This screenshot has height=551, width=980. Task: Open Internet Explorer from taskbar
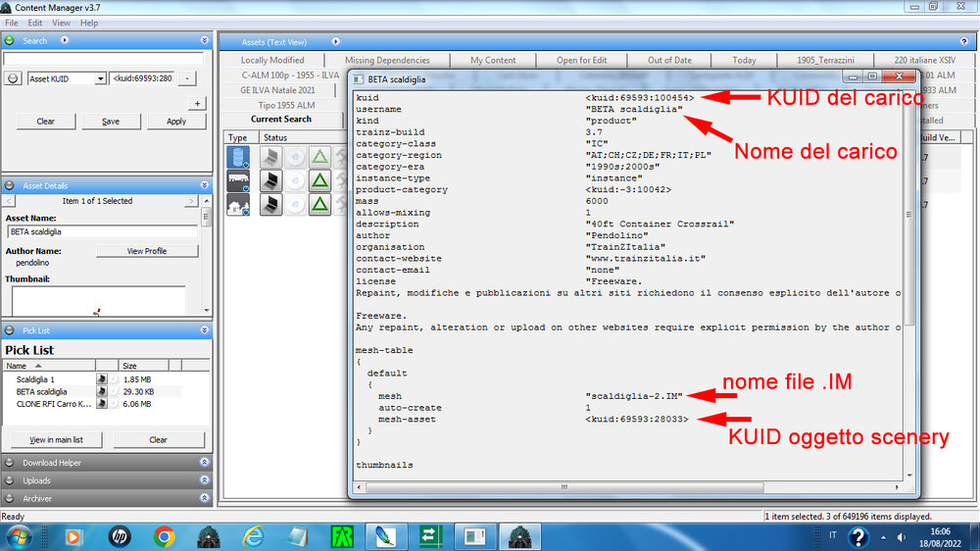[253, 536]
